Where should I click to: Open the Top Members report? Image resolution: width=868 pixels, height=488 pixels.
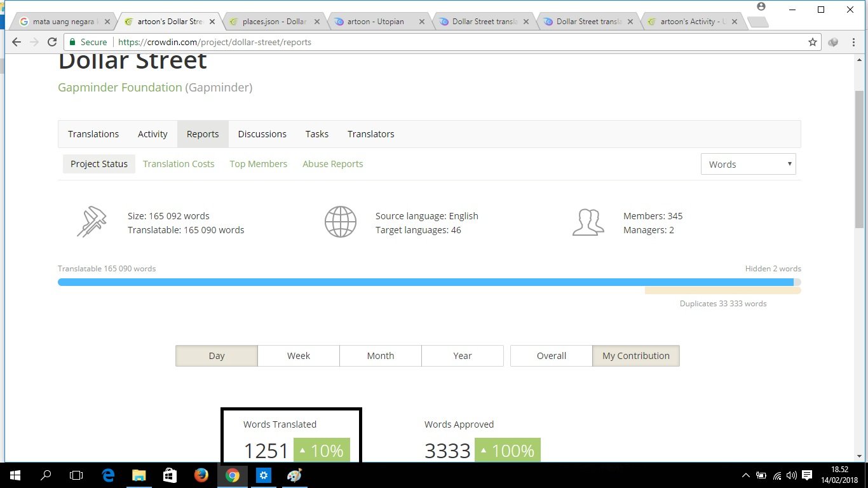click(x=259, y=164)
